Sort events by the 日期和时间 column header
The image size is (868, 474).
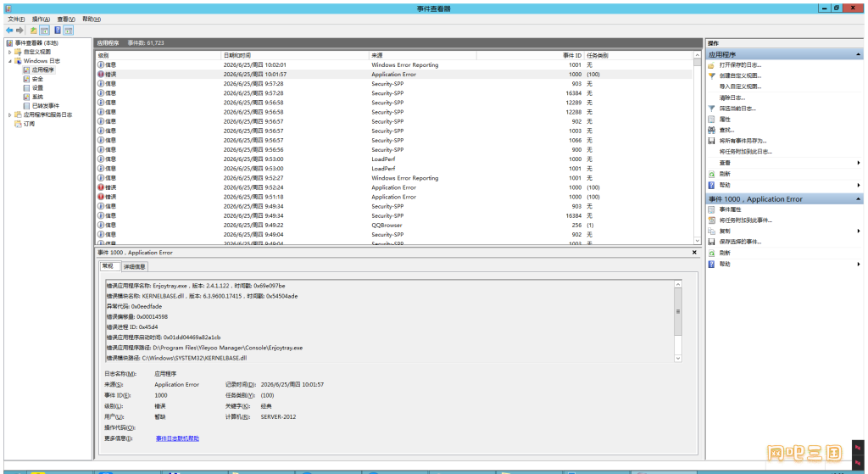coord(294,55)
